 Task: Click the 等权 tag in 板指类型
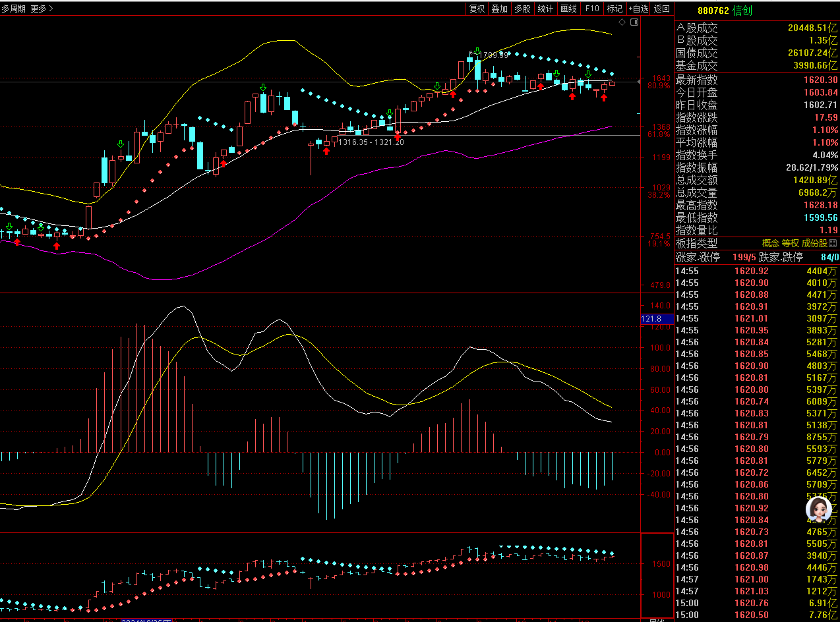[x=791, y=243]
